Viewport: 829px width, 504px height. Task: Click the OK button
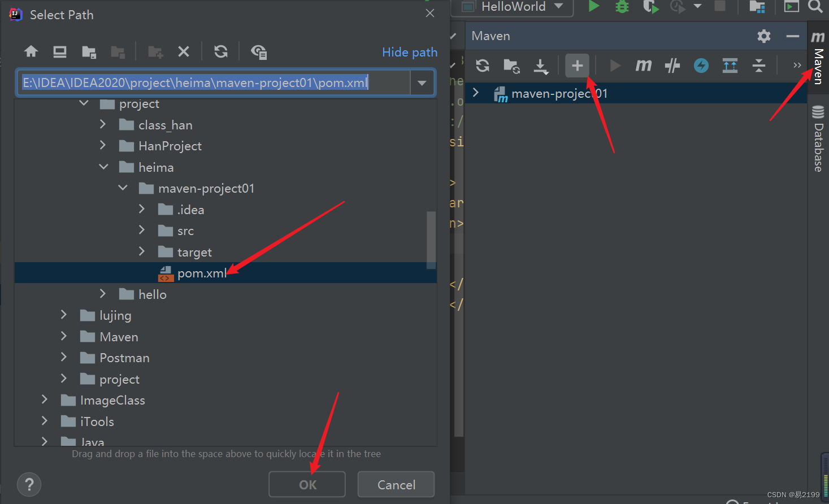point(307,485)
